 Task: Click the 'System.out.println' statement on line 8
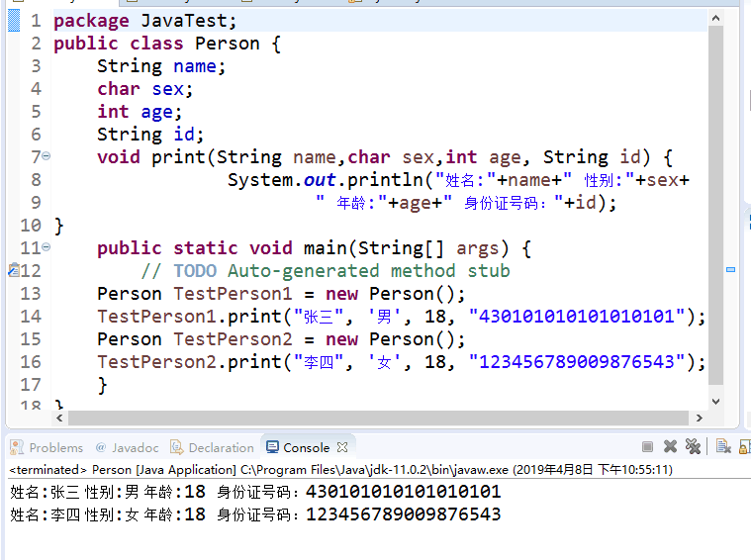[458, 180]
